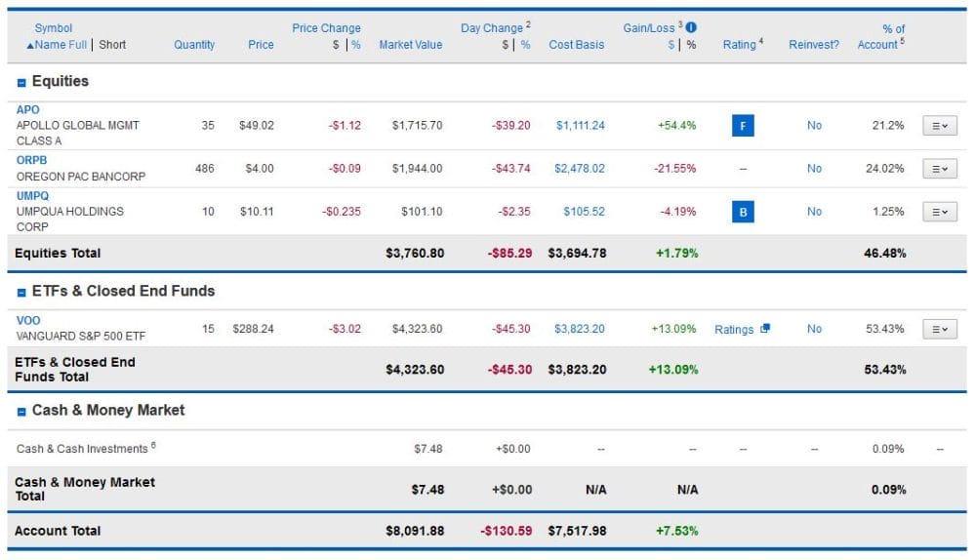Switch name display to Short
976x560 pixels.
tap(112, 45)
